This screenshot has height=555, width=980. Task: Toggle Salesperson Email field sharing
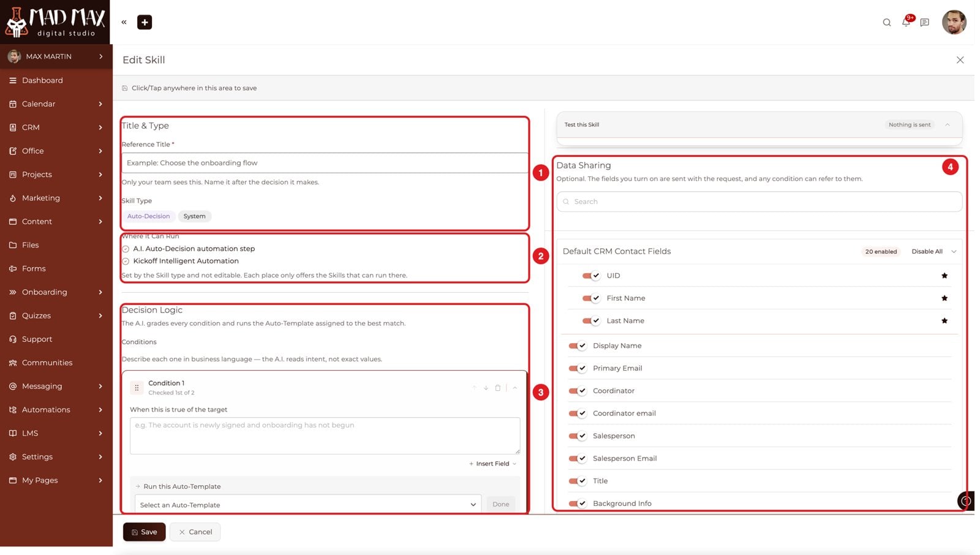578,459
